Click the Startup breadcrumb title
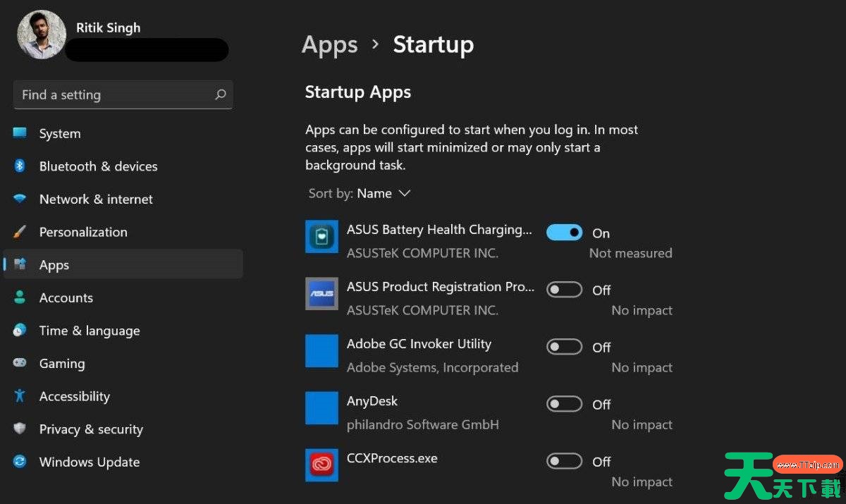Screen dimensions: 846x504 433,44
